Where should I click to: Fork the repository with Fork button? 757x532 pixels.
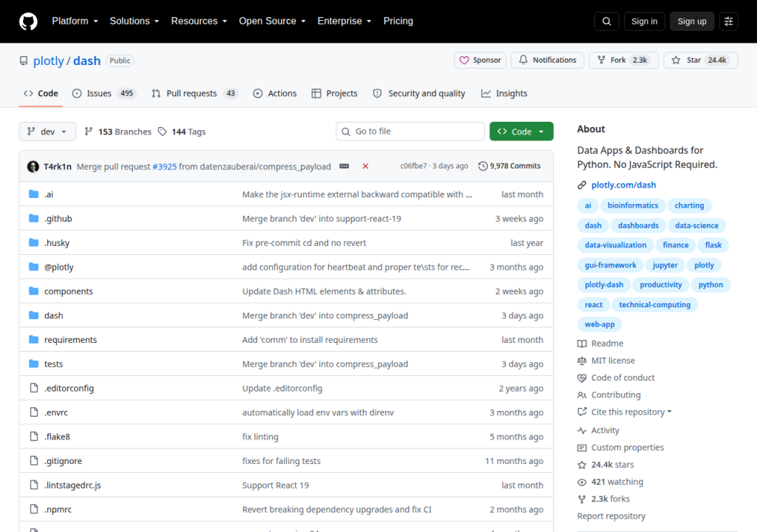pyautogui.click(x=623, y=60)
